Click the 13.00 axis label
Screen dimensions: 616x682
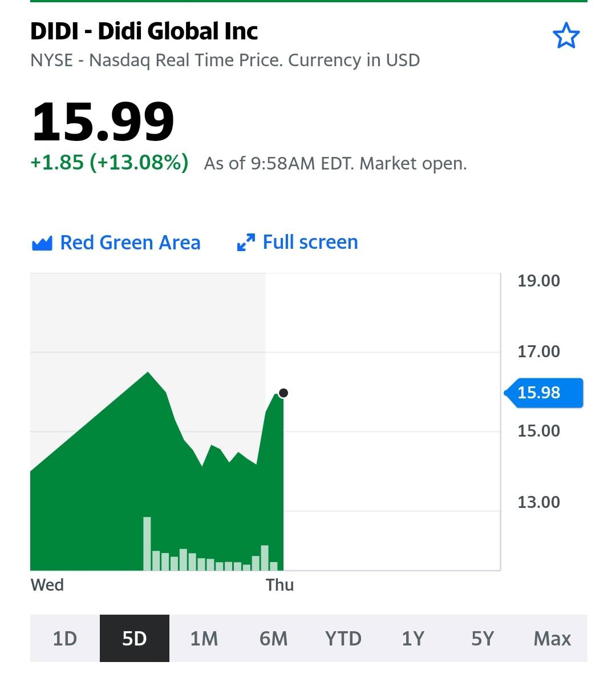click(538, 502)
